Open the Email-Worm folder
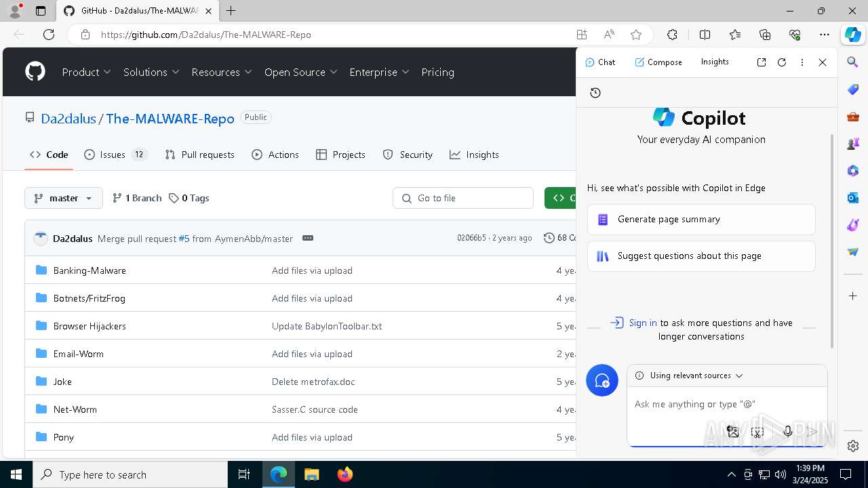The width and height of the screenshot is (868, 488). (x=79, y=354)
